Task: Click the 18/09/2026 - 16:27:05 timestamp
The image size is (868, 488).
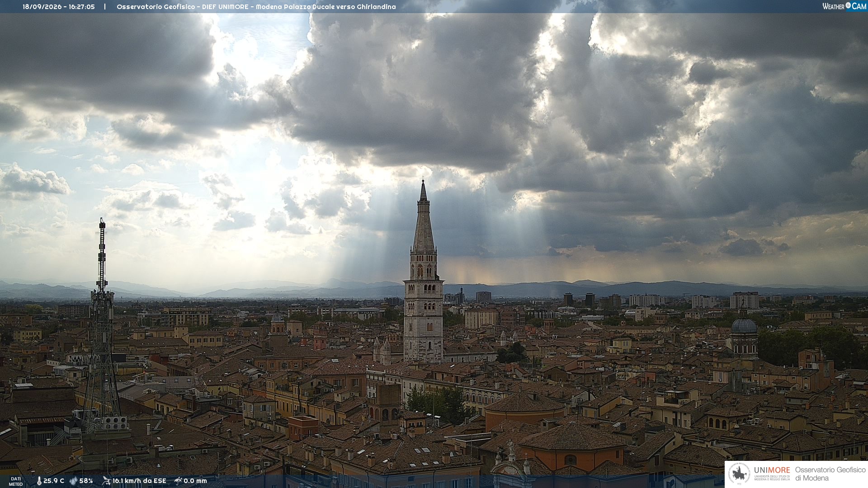Action: 59,7
